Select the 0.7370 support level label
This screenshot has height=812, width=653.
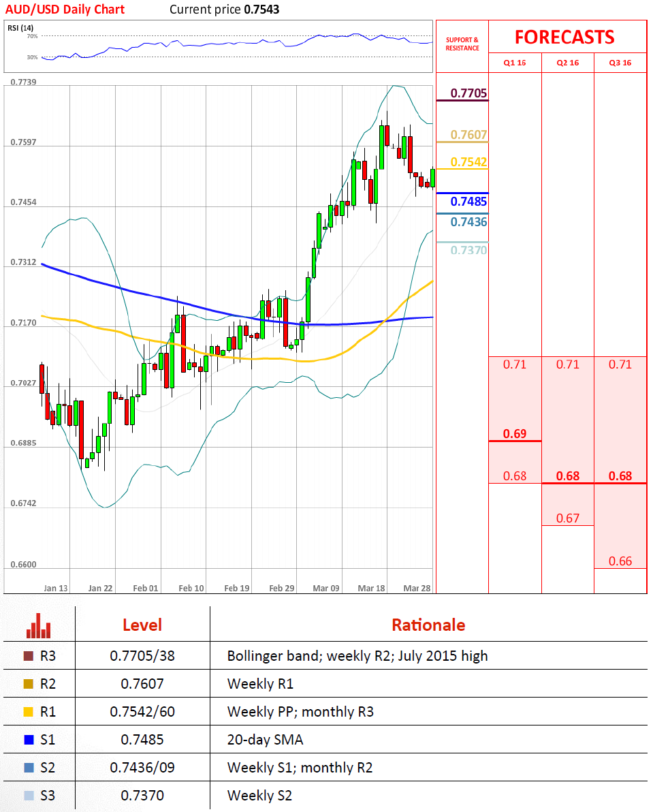(x=468, y=250)
